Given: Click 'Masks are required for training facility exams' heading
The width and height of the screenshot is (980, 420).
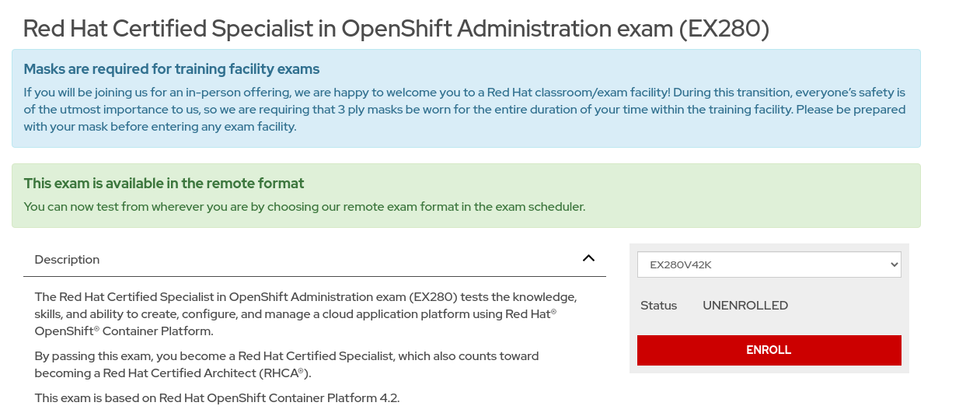Looking at the screenshot, I should coord(172,69).
